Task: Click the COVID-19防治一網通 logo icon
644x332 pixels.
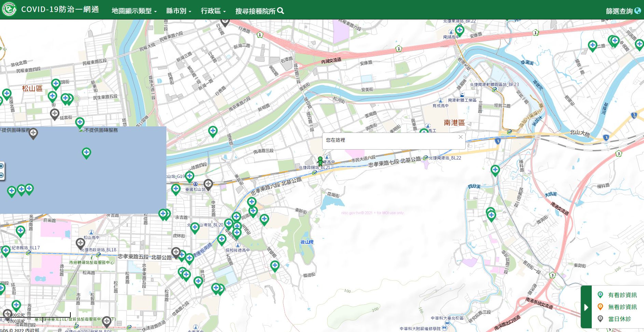Action: pyautogui.click(x=9, y=9)
